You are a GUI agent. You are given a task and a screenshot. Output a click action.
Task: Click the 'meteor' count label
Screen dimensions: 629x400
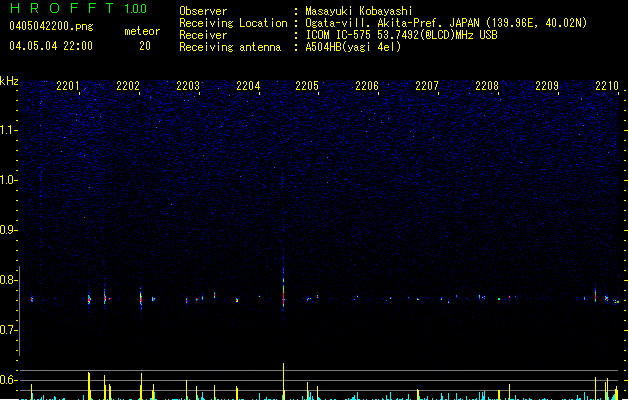[142, 31]
